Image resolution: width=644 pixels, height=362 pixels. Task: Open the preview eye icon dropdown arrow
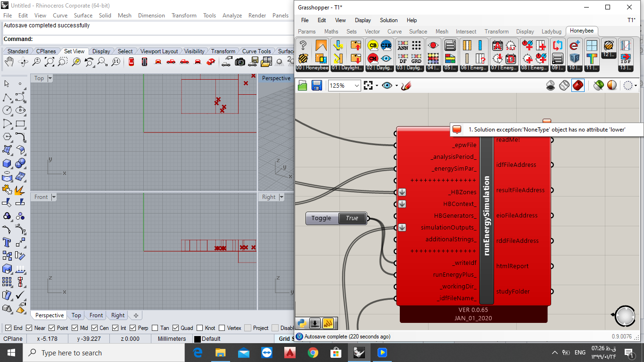click(x=396, y=85)
